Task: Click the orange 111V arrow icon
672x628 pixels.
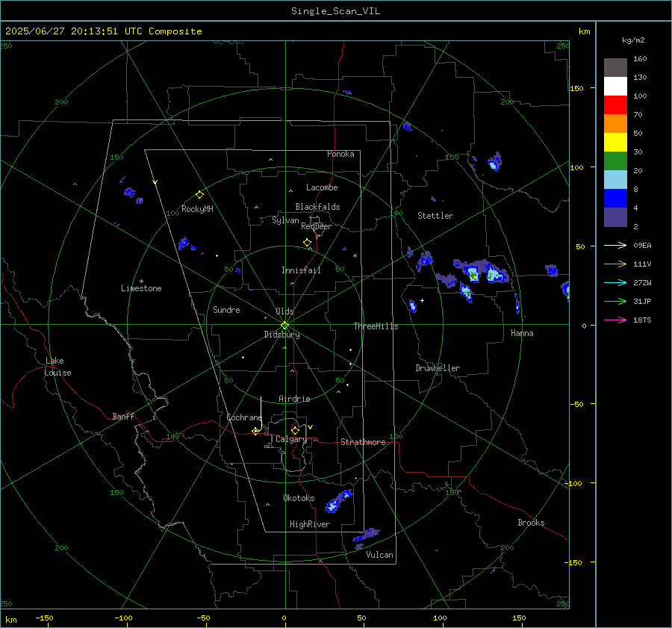Action: coord(615,264)
